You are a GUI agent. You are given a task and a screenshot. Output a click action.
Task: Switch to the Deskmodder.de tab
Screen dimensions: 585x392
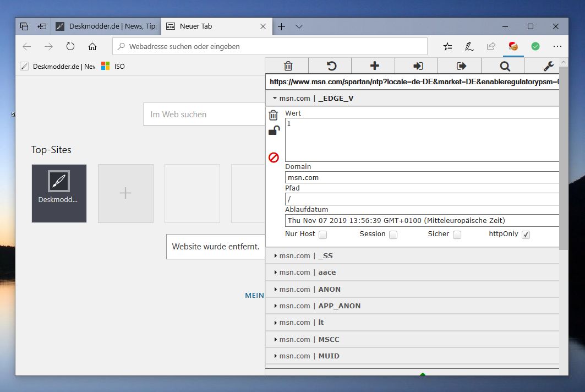coord(106,26)
